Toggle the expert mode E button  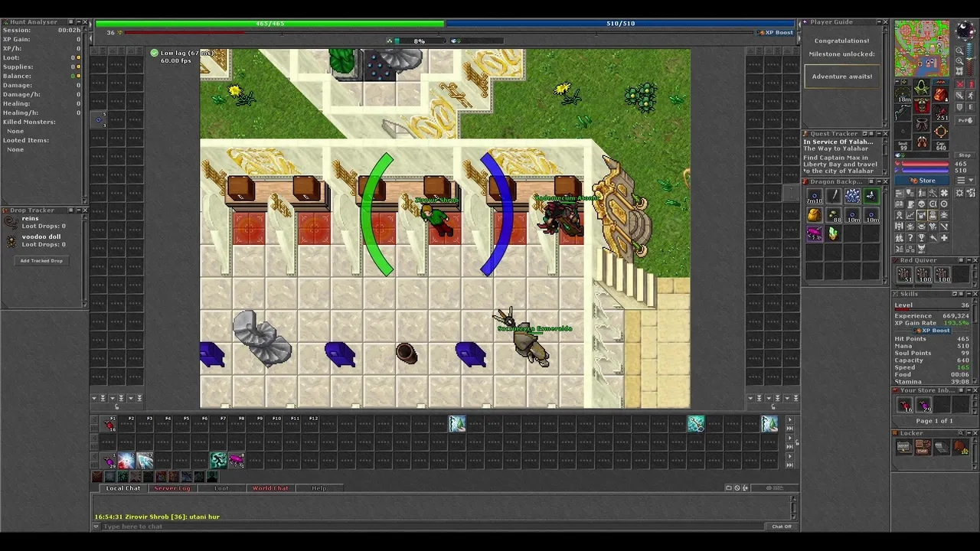tap(970, 108)
